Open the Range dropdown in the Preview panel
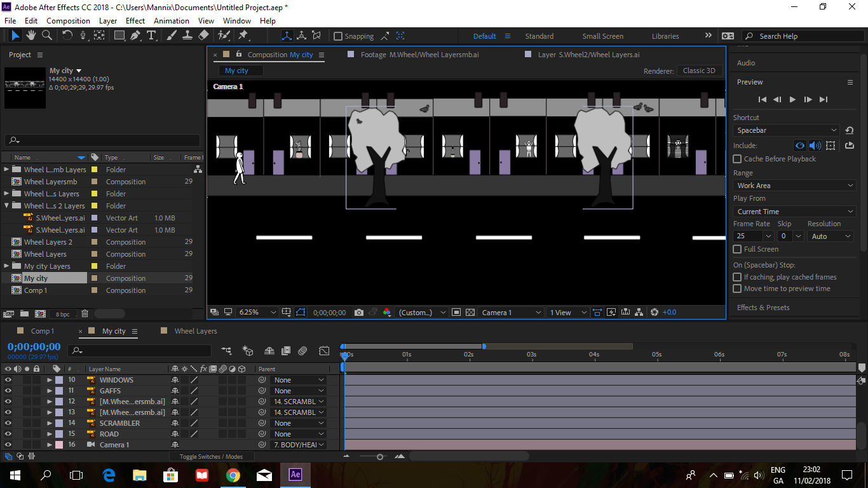This screenshot has height=488, width=868. (794, 185)
